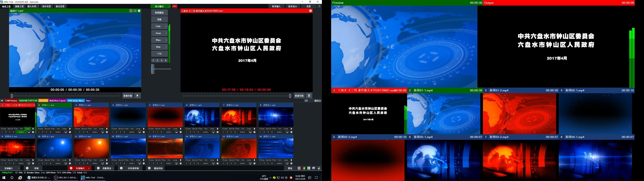Toggle Loop on the 新闻01-1 input

64,129
